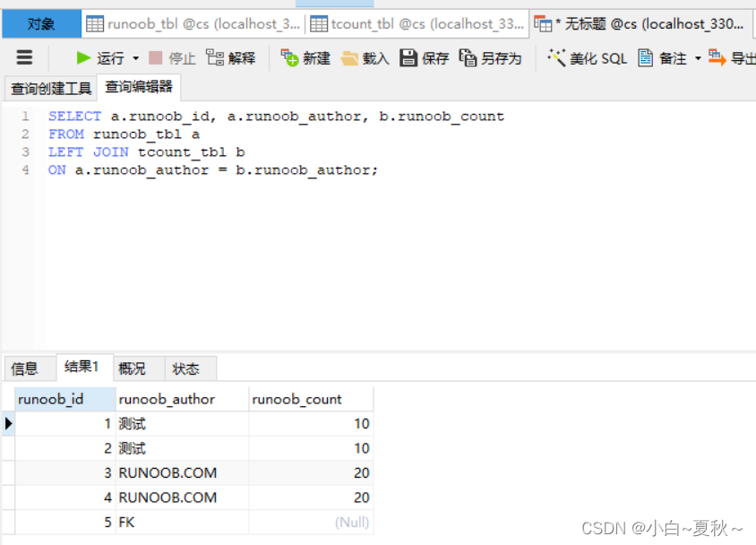
Task: Create a new query via 新建 icon
Action: (x=305, y=57)
